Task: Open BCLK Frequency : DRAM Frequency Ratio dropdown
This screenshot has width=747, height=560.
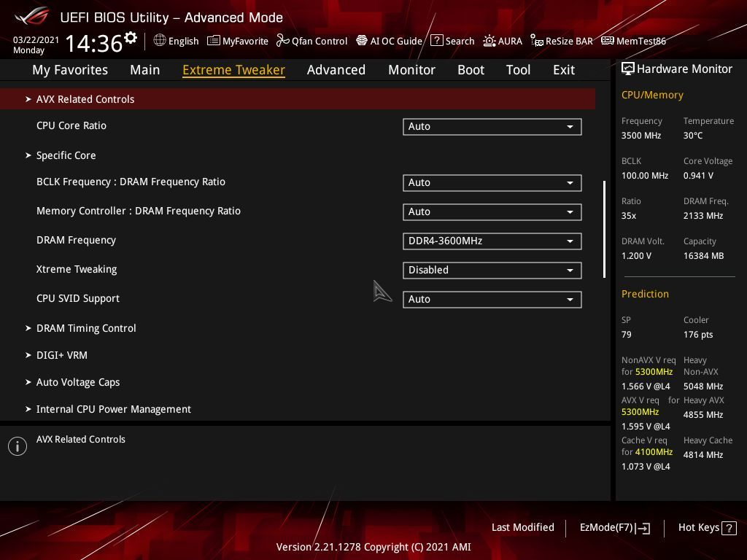Action: point(492,183)
